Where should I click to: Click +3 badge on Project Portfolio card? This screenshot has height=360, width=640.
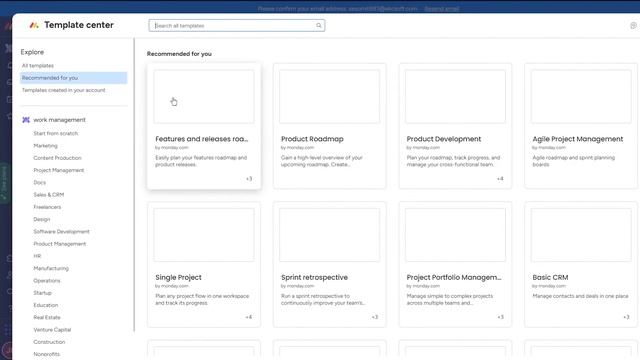[x=500, y=317]
